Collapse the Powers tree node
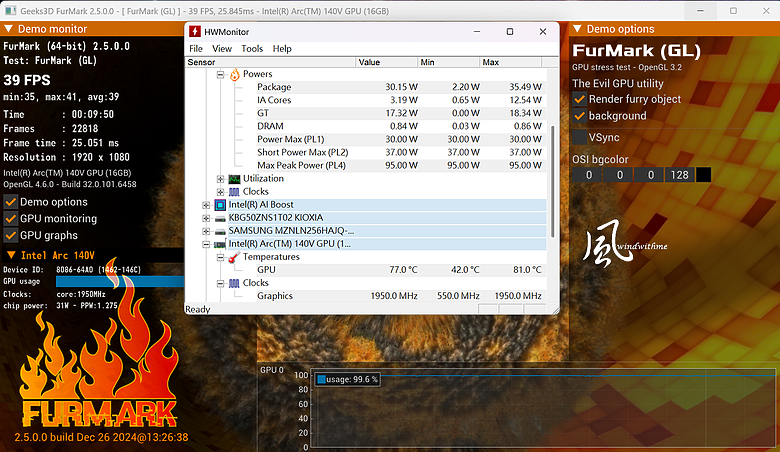This screenshot has height=452, width=780. click(x=220, y=75)
